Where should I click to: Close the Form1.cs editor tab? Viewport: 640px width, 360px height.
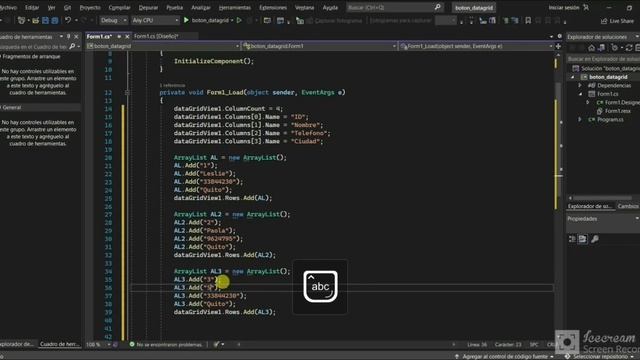pos(127,36)
